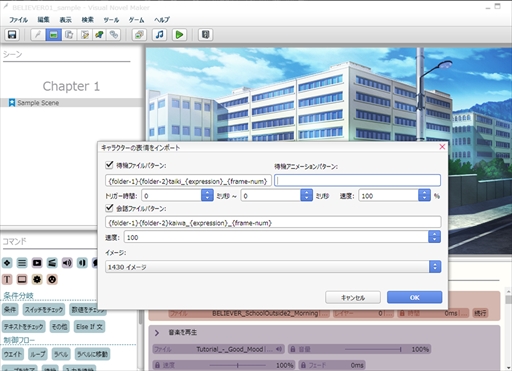
Task: Select Sample Scene in the scene list
Action: pos(38,103)
